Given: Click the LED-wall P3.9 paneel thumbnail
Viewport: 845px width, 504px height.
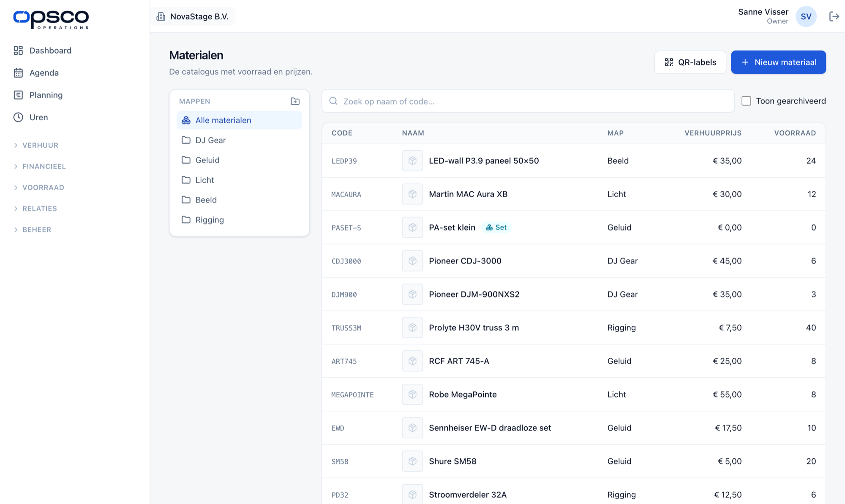Looking at the screenshot, I should [x=412, y=161].
